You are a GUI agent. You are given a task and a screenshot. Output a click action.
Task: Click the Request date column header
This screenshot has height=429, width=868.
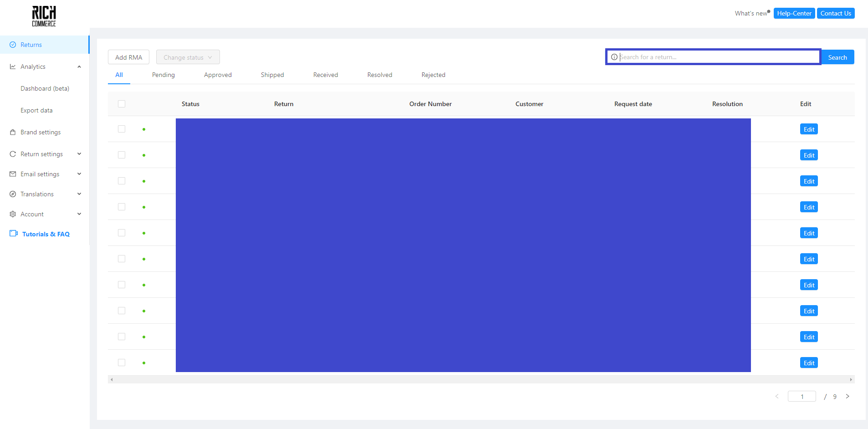(x=633, y=104)
